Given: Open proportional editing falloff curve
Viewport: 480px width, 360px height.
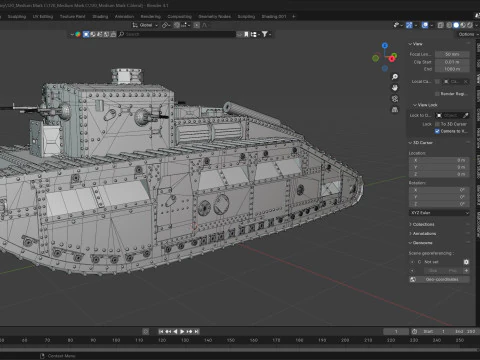Looking at the screenshot, I should pos(205,25).
